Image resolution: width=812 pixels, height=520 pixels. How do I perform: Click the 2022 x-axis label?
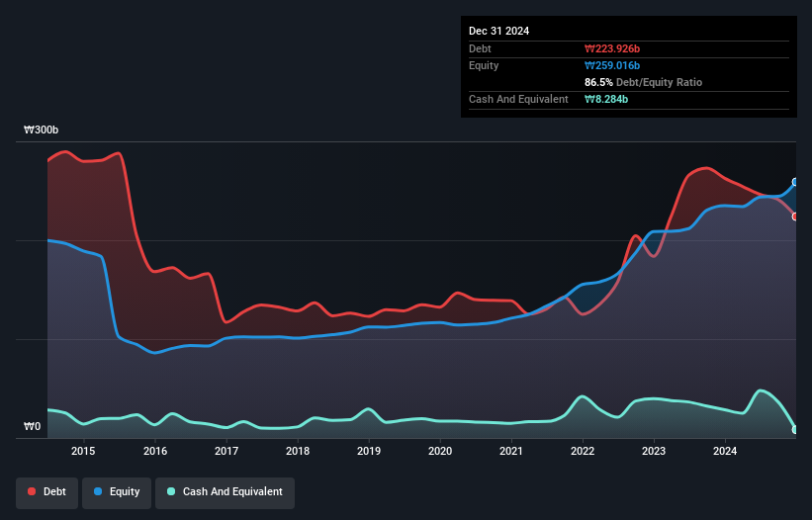(x=583, y=451)
